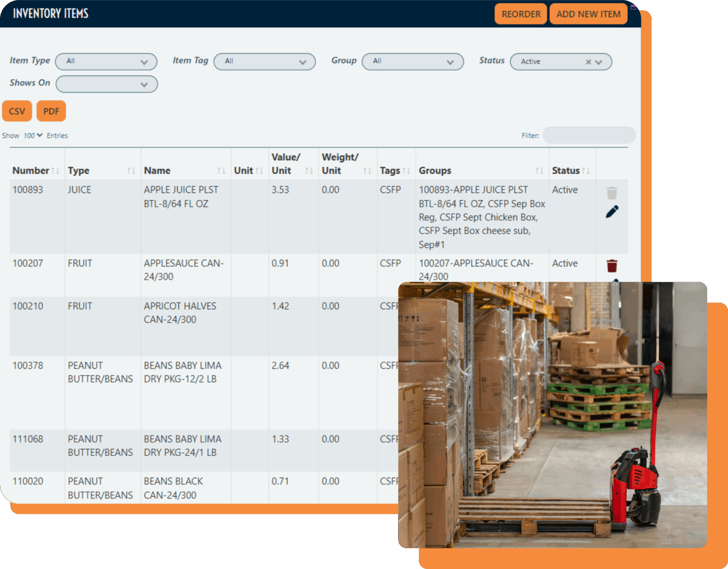728x569 pixels.
Task: Sort by Status column arrows
Action: (x=586, y=171)
